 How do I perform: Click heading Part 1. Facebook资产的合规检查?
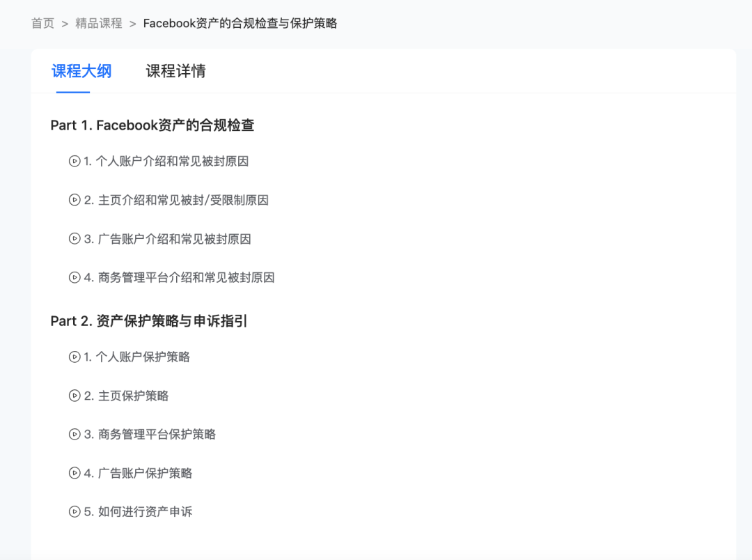[152, 125]
